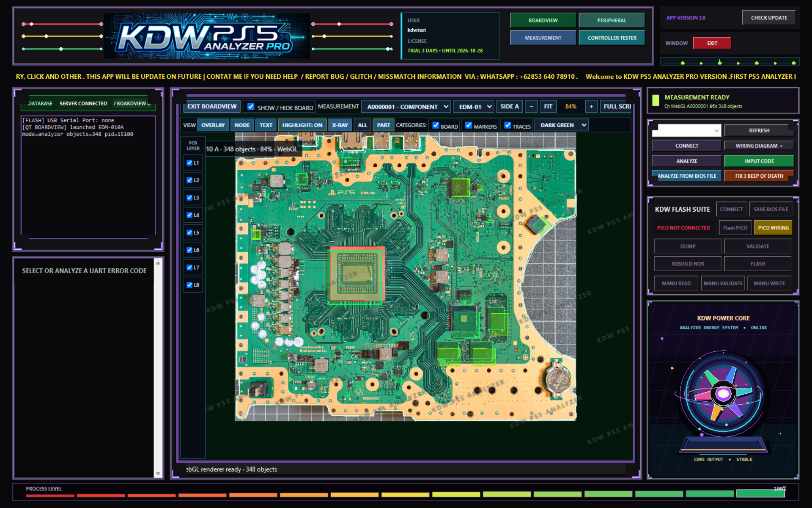Click REFRESH in the port panel
Image resolution: width=812 pixels, height=508 pixels.
pyautogui.click(x=759, y=130)
